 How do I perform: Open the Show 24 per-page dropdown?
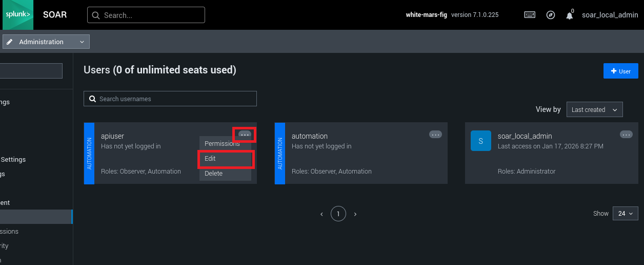pos(625,213)
